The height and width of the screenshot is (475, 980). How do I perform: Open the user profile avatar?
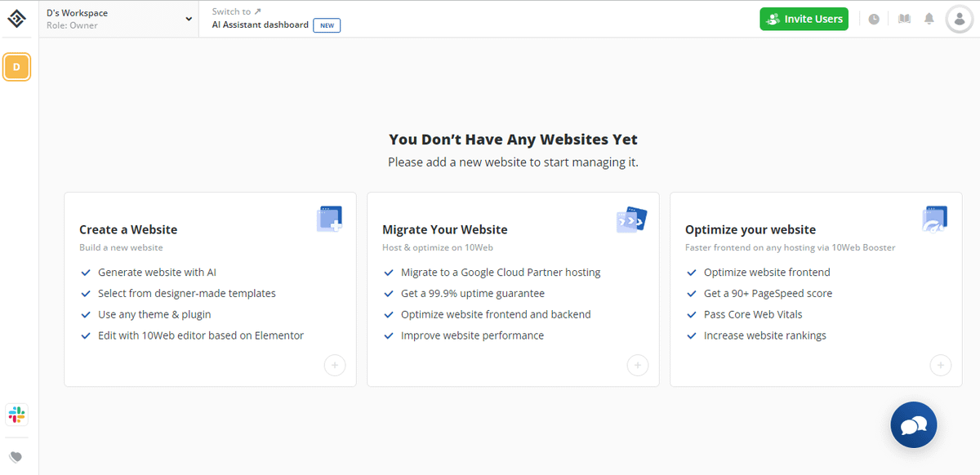click(x=959, y=19)
